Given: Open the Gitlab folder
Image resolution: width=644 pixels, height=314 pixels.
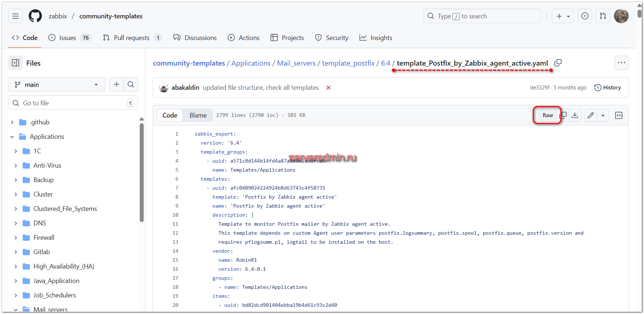Looking at the screenshot, I should tap(41, 252).
